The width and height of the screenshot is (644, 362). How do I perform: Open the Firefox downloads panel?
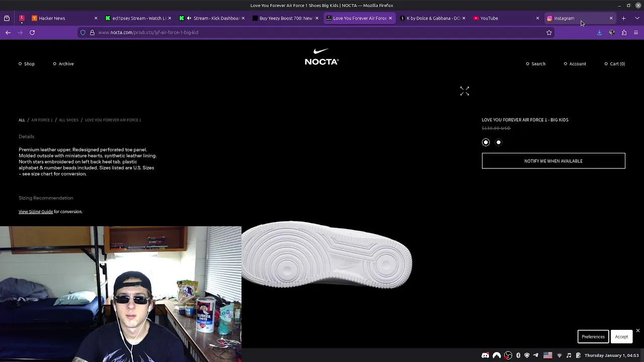pos(599,32)
